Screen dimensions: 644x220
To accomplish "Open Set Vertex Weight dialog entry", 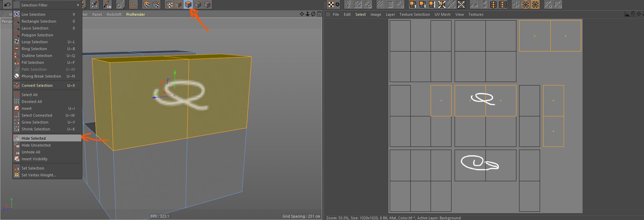I will 47,175.
